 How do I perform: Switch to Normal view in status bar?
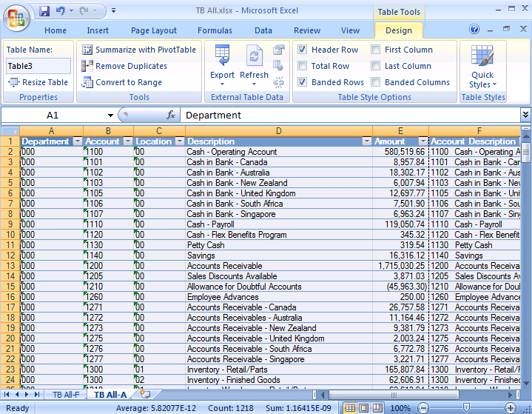pos(350,408)
